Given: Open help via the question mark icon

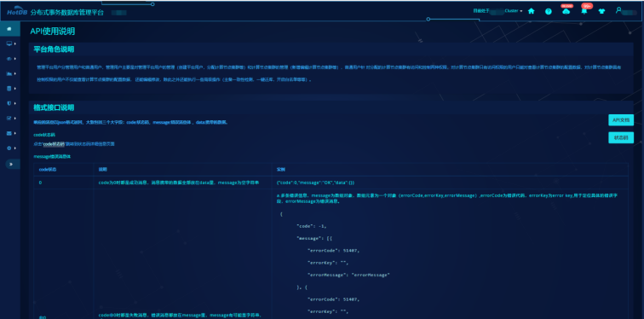Looking at the screenshot, I should click(x=549, y=11).
